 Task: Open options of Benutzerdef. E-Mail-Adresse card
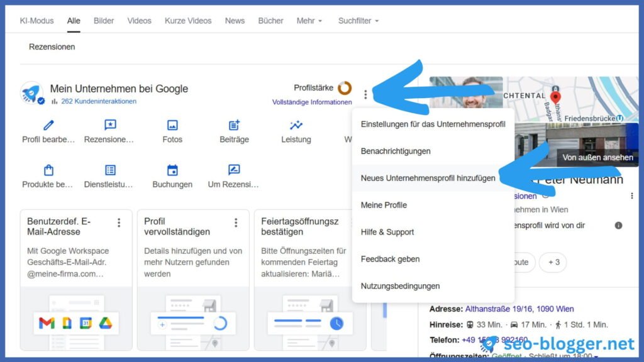(119, 222)
